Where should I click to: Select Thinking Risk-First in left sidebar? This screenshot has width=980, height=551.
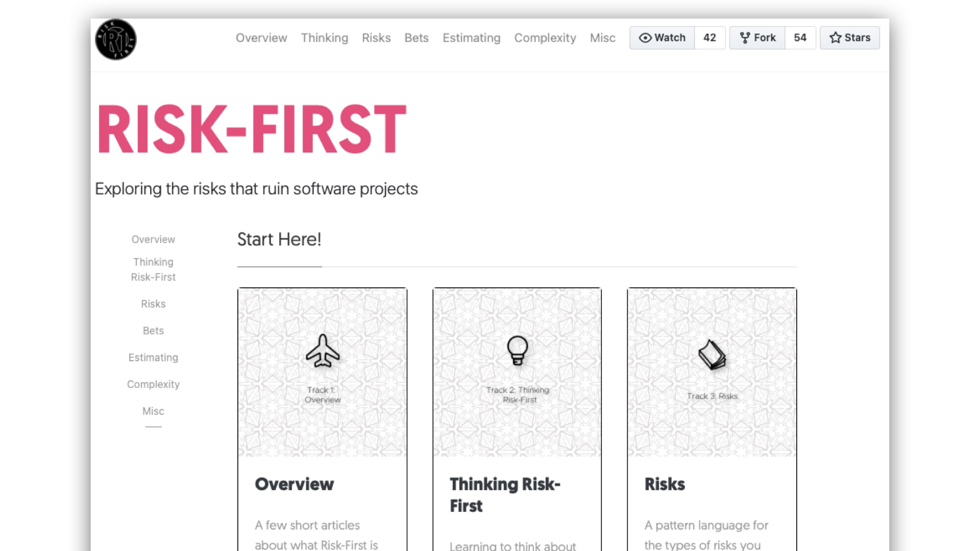pyautogui.click(x=153, y=269)
